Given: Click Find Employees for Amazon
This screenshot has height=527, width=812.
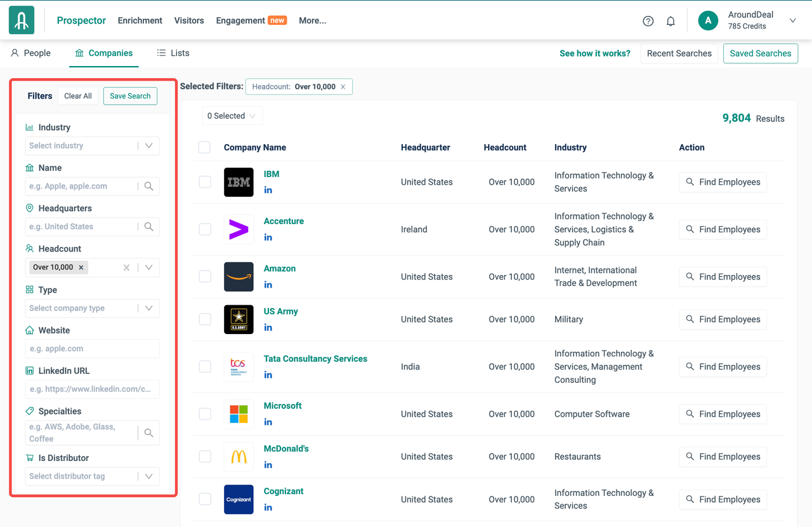Looking at the screenshot, I should 723,277.
